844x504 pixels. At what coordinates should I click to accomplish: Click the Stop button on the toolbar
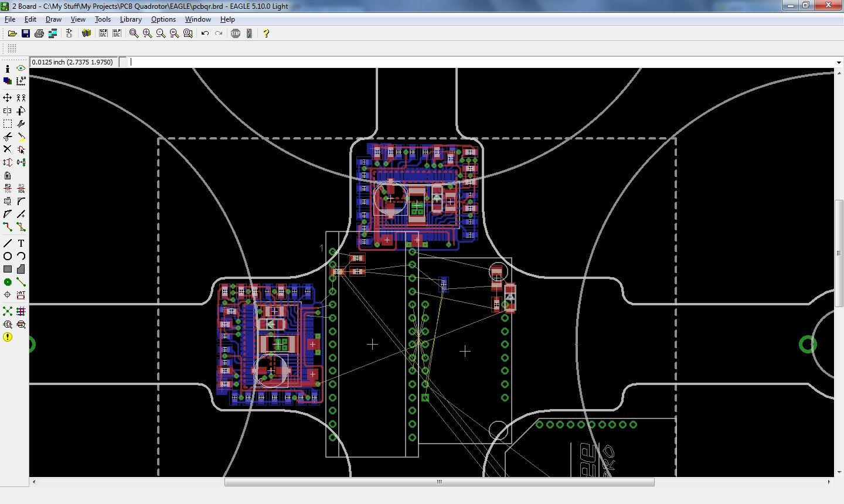click(236, 33)
